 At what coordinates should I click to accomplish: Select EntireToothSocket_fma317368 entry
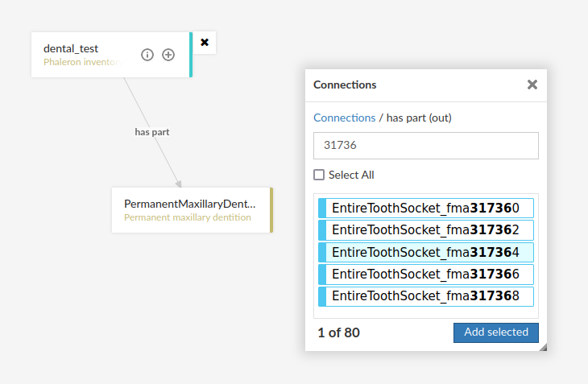pyautogui.click(x=426, y=296)
